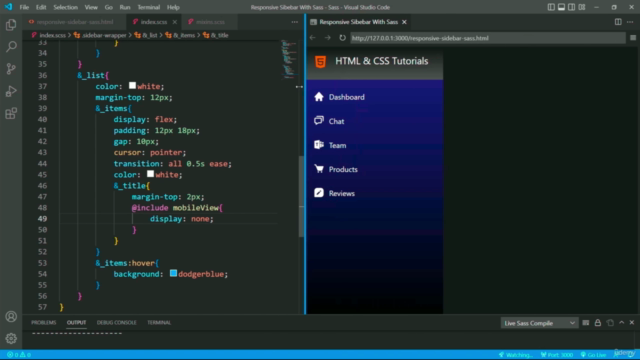Click the Products cart icon
The image size is (640, 360).
point(319,169)
